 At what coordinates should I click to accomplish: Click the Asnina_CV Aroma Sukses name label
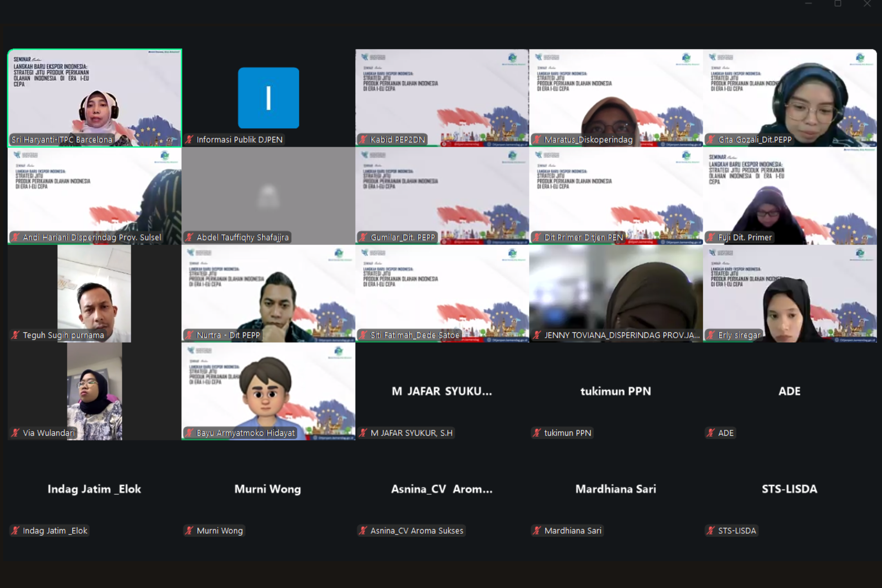click(416, 530)
